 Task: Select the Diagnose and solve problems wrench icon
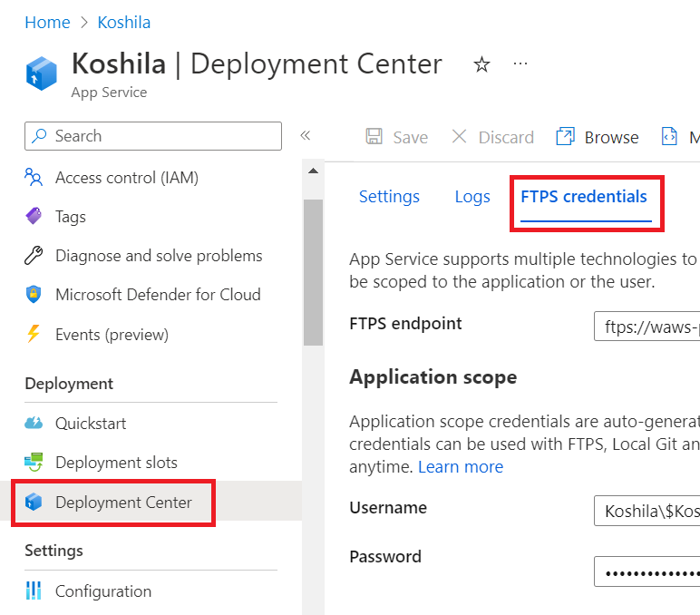(x=34, y=256)
